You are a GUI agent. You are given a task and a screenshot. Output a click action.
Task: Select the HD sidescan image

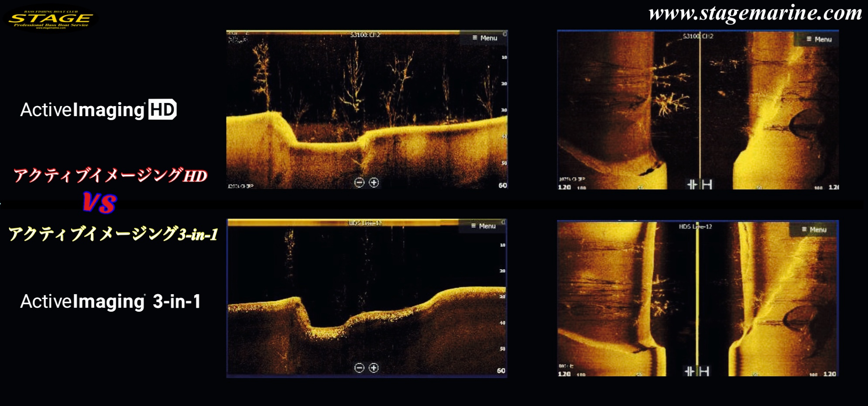(x=698, y=110)
